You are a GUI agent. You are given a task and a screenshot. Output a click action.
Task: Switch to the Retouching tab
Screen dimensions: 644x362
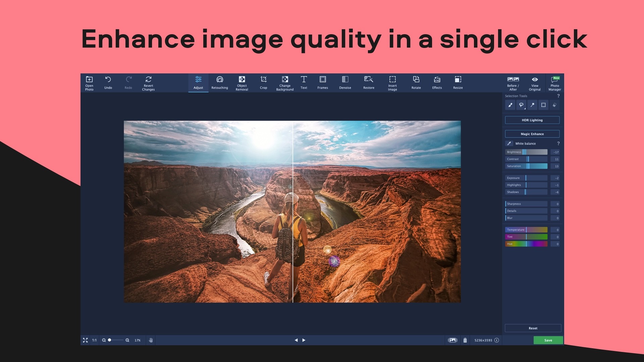click(220, 83)
